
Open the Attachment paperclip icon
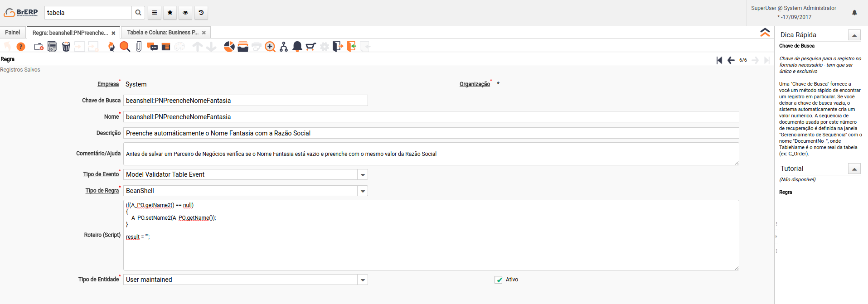pyautogui.click(x=139, y=47)
